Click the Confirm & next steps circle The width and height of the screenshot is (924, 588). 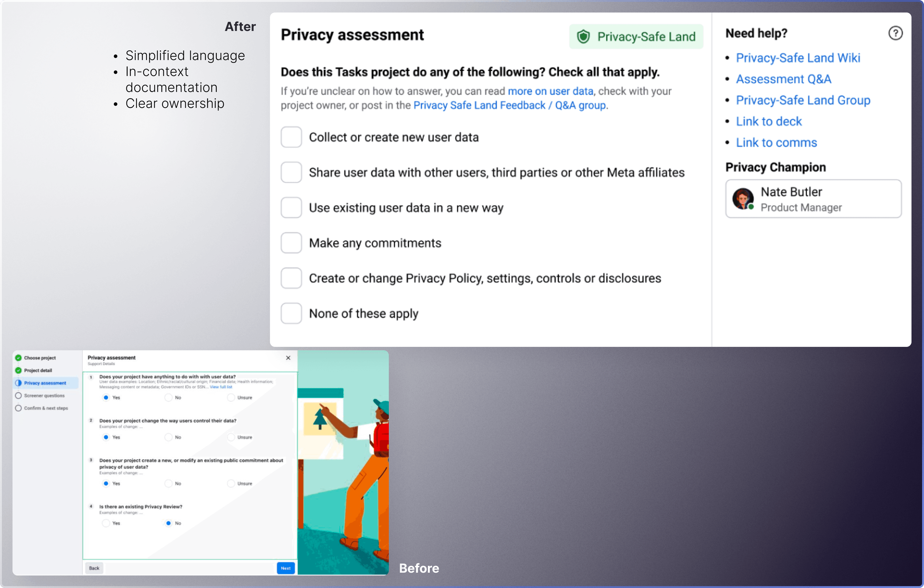pos(18,408)
